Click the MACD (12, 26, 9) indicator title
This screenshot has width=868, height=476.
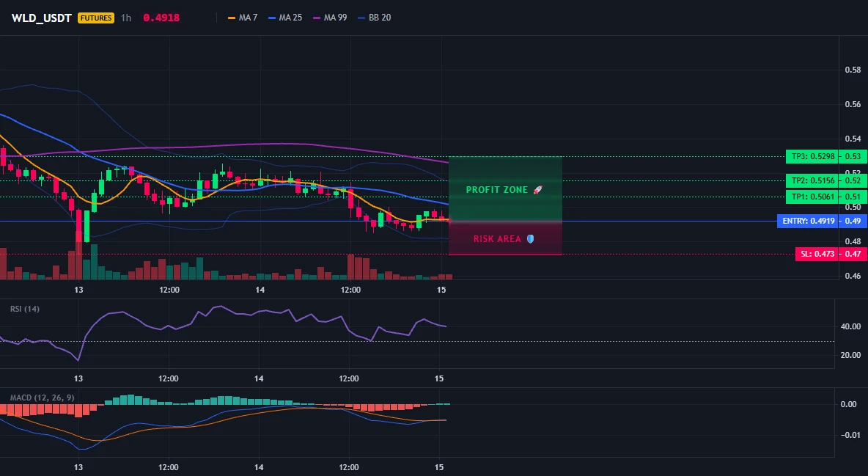coord(42,398)
